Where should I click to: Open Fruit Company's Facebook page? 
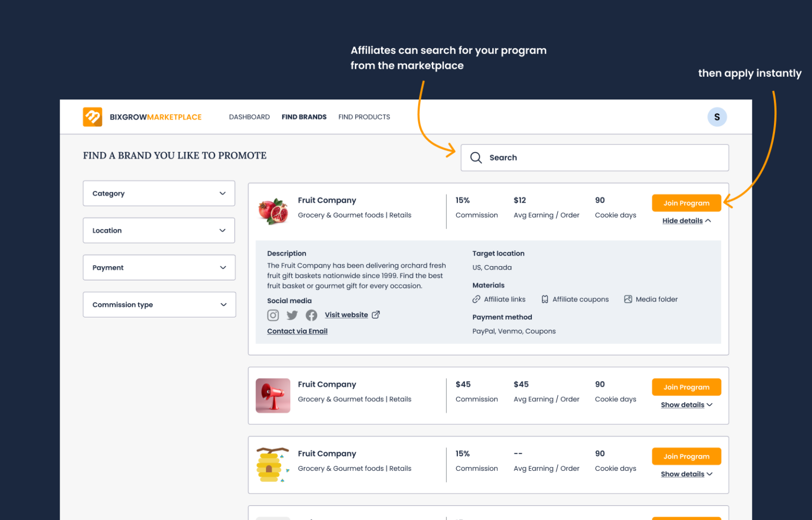[311, 315]
